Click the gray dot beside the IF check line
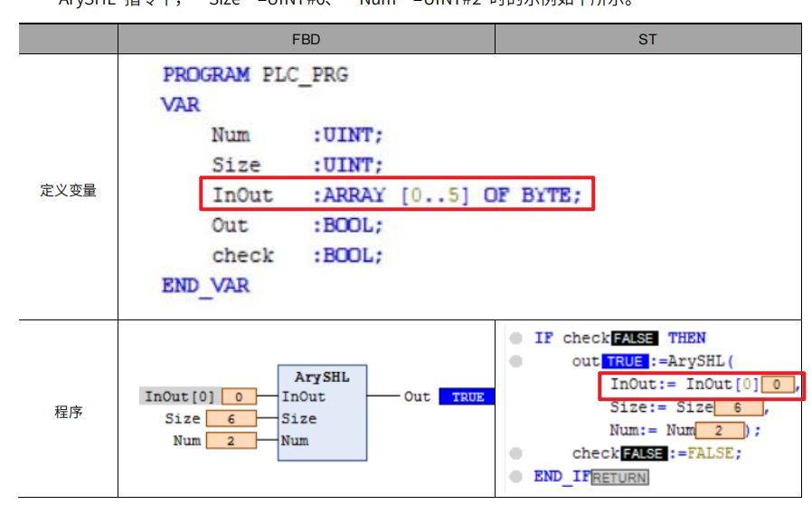Screen dimensions: 812x524 pos(515,338)
